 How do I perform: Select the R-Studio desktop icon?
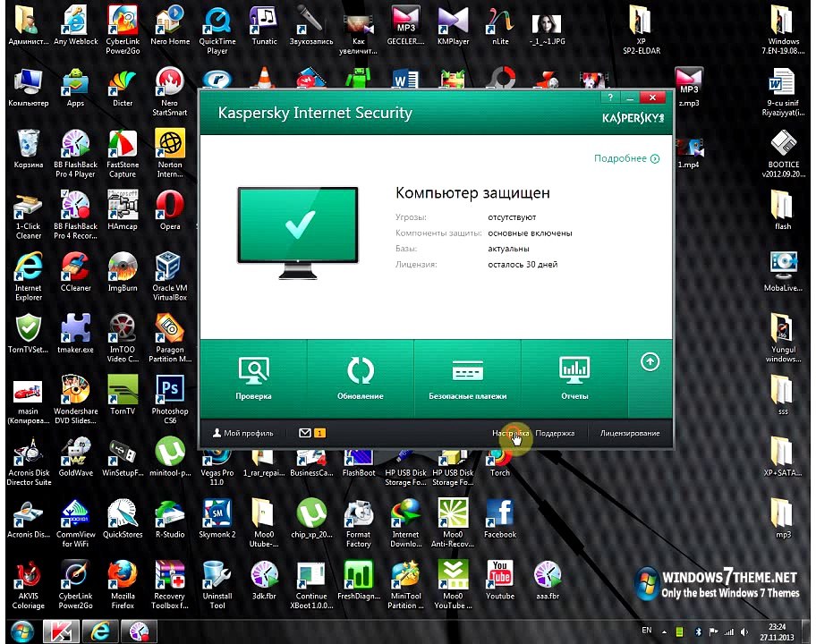point(170,519)
